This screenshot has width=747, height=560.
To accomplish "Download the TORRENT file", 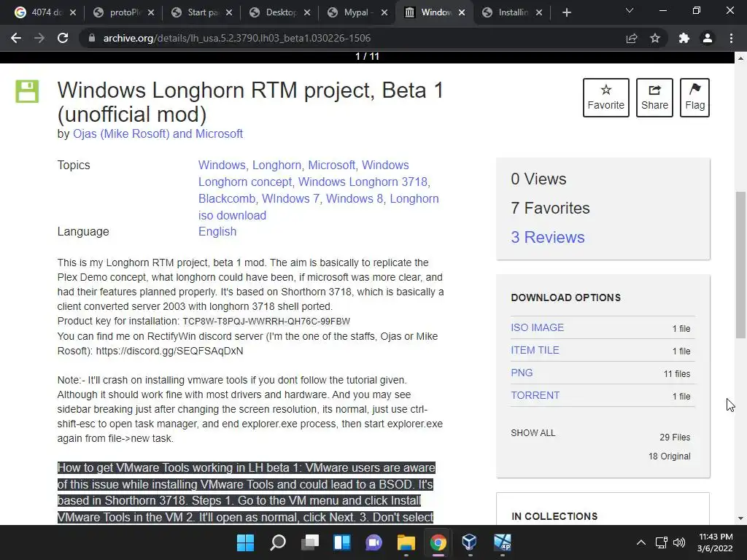I will pos(535,395).
